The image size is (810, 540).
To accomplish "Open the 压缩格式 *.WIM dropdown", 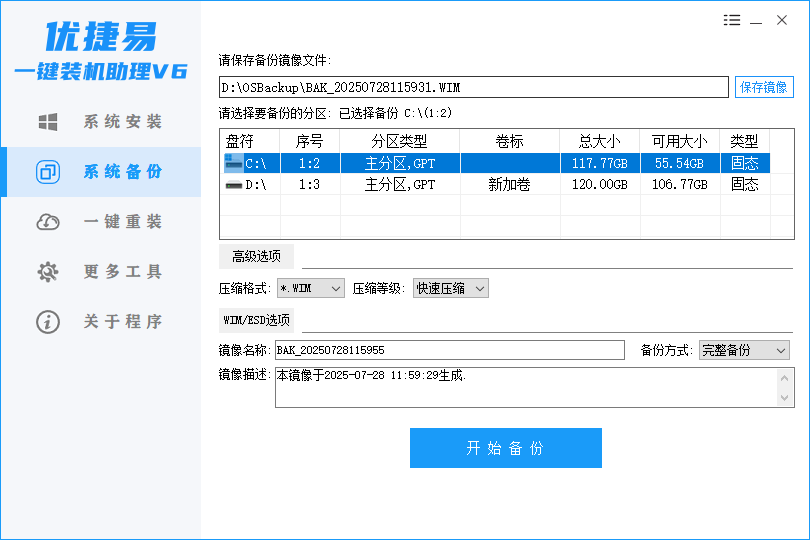I will tap(310, 288).
